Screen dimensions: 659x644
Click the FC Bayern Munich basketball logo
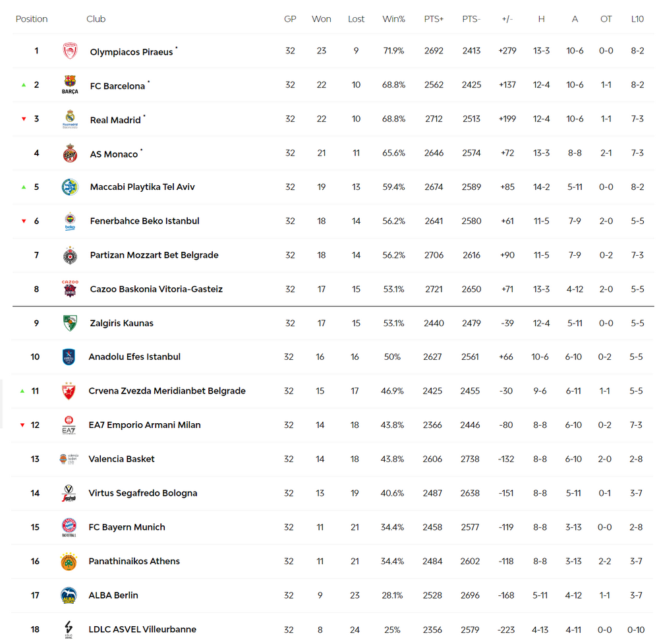pyautogui.click(x=69, y=527)
